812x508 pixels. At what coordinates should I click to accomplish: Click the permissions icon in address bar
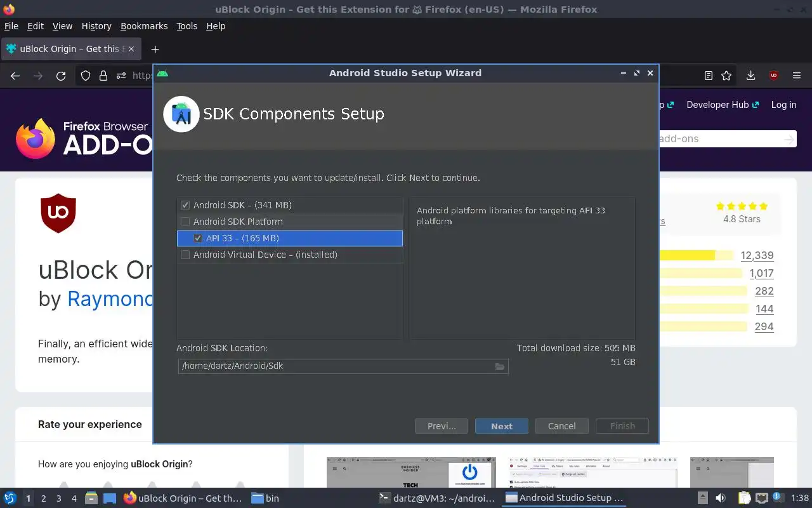coord(121,76)
